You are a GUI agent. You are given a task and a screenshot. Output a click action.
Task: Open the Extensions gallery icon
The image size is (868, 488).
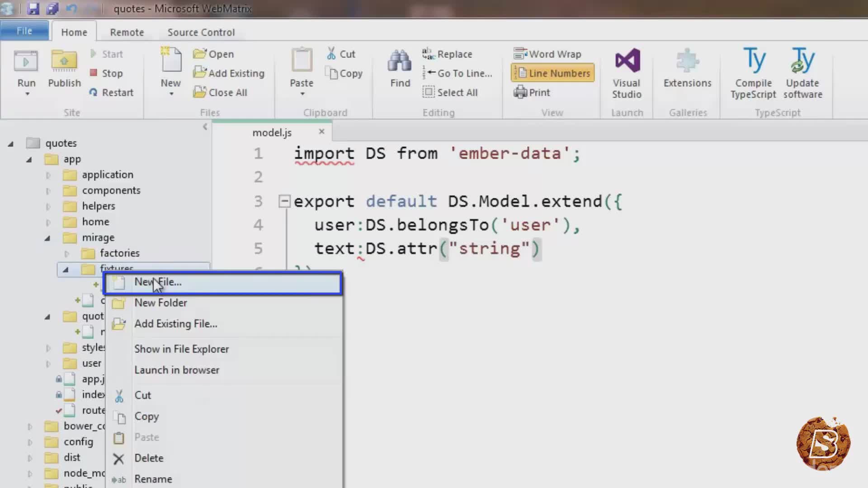687,62
